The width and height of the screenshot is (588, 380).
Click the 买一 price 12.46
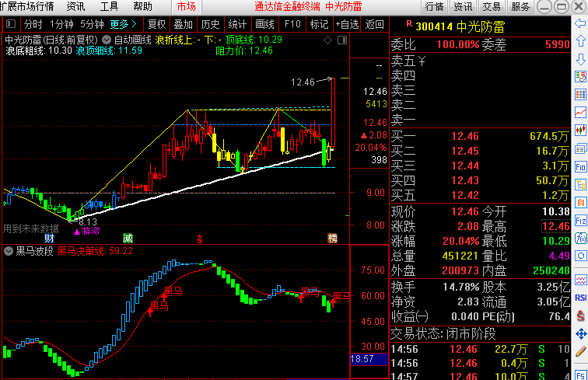click(465, 136)
